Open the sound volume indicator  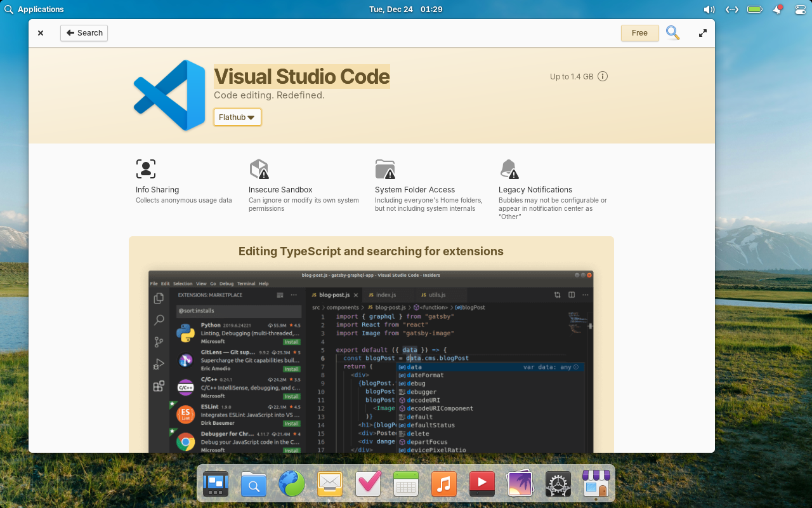coord(709,10)
